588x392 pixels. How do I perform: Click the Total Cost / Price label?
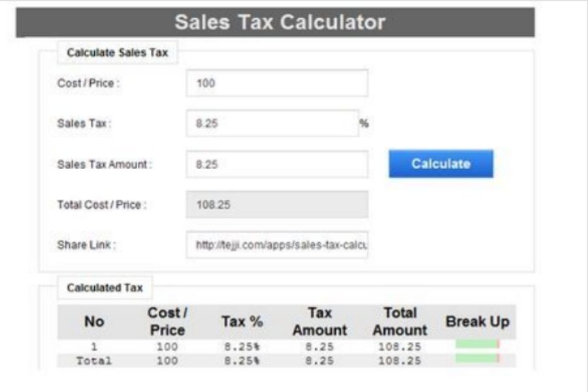pos(102,204)
